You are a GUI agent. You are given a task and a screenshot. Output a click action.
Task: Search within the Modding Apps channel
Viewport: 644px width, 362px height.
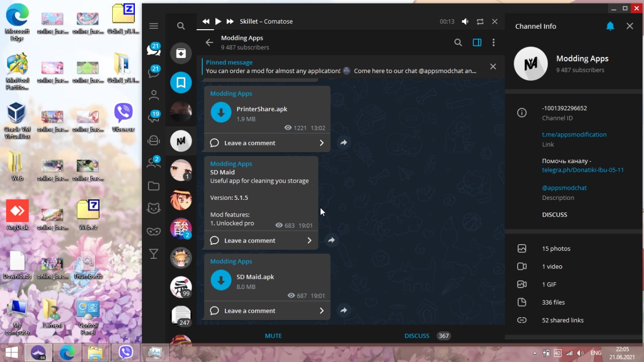point(458,43)
